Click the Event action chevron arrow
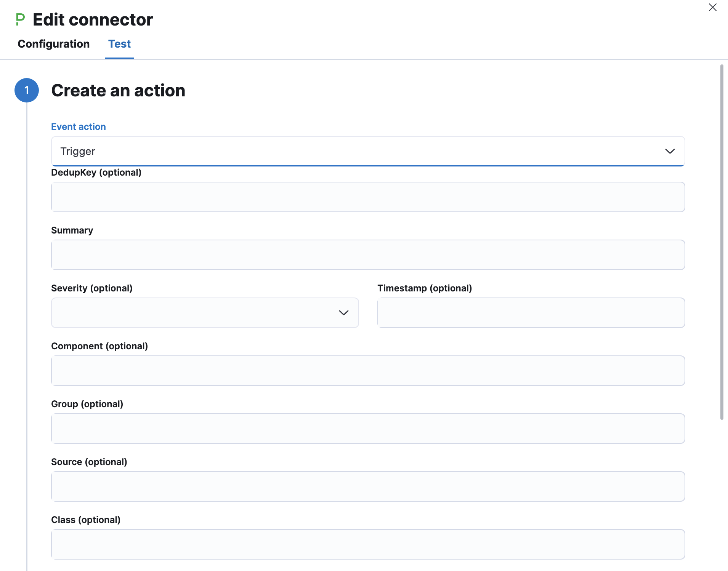728x571 pixels. click(x=670, y=151)
